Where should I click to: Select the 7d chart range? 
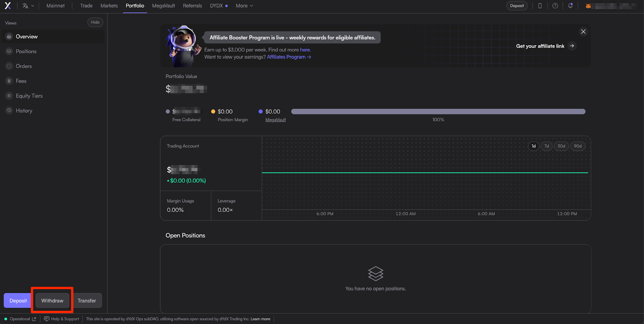(547, 146)
